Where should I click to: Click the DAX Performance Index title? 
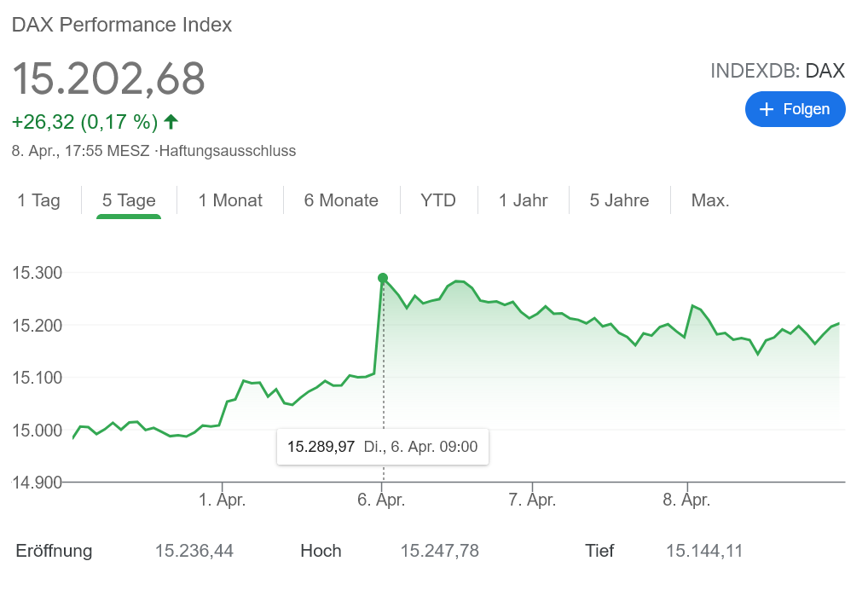point(122,25)
